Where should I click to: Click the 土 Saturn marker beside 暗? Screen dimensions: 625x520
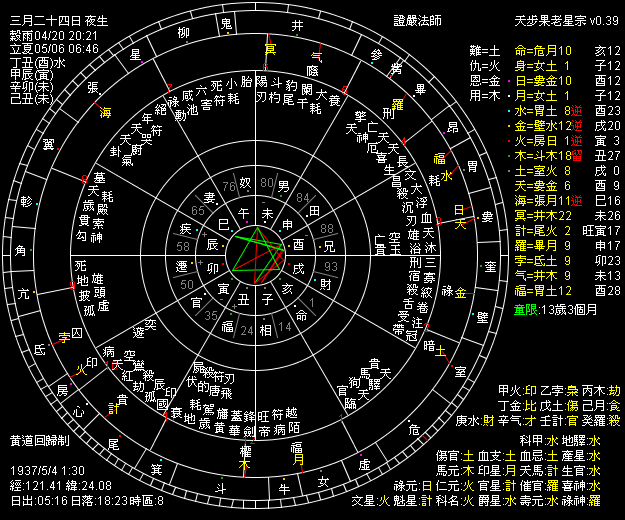(441, 350)
